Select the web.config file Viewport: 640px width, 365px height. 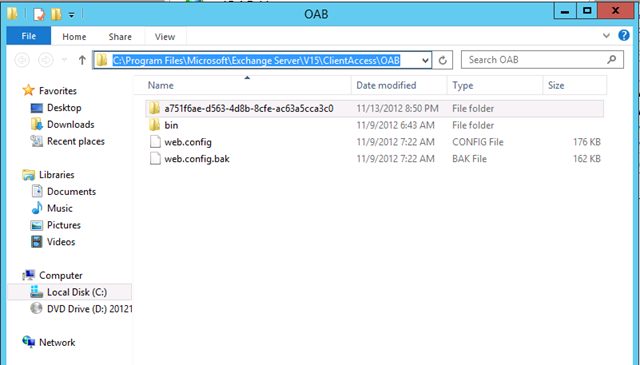(375, 142)
